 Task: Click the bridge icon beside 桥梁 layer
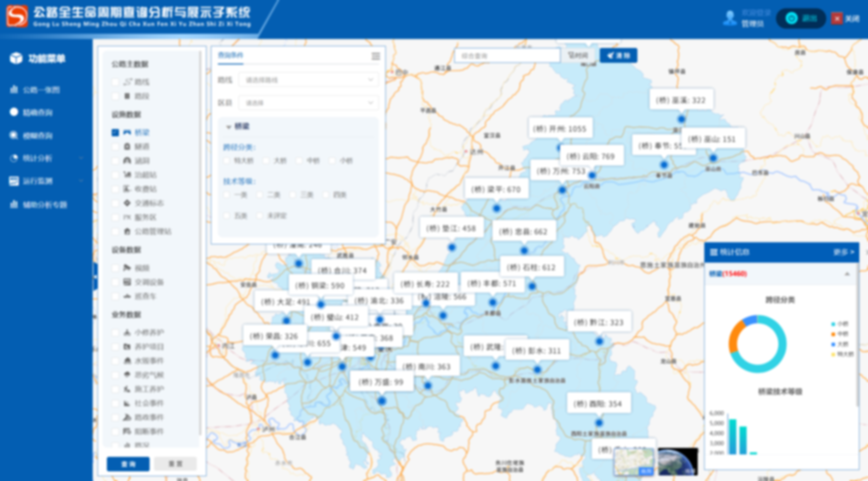point(127,132)
